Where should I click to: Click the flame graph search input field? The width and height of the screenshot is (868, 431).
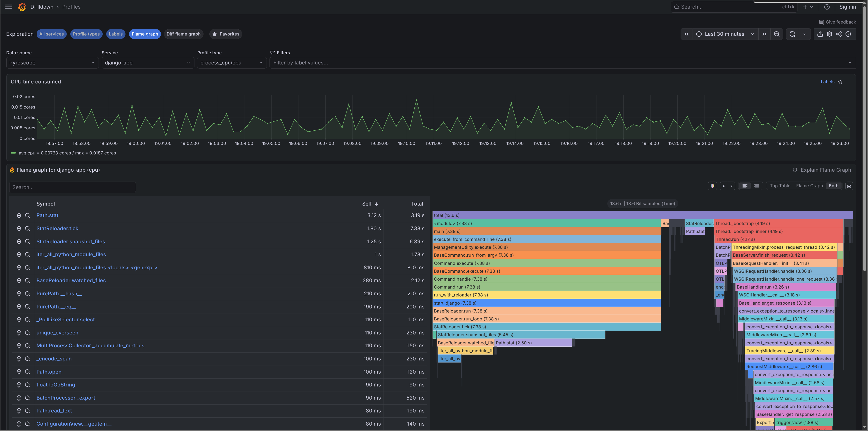[x=72, y=187]
